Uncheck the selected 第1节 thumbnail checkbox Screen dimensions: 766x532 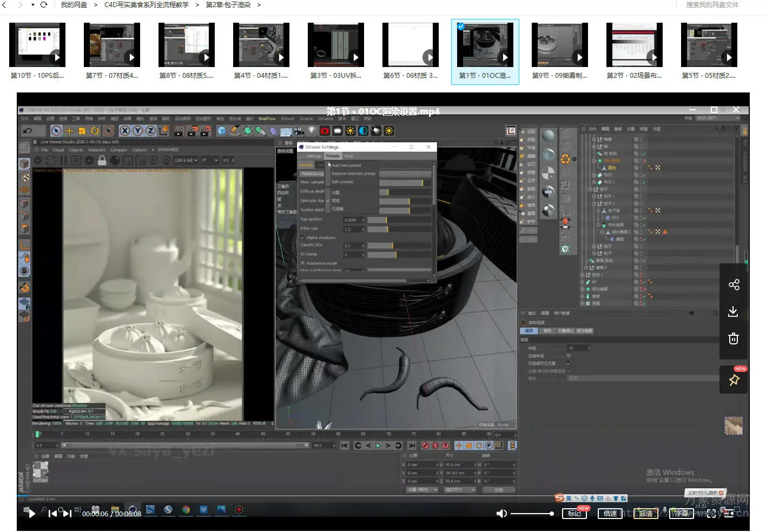460,26
